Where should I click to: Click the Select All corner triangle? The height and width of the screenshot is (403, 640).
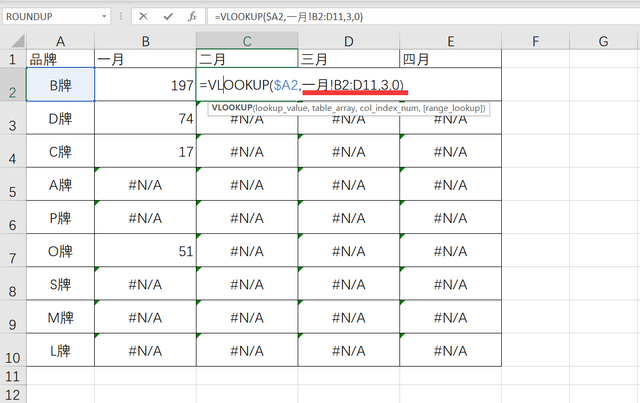[x=17, y=41]
